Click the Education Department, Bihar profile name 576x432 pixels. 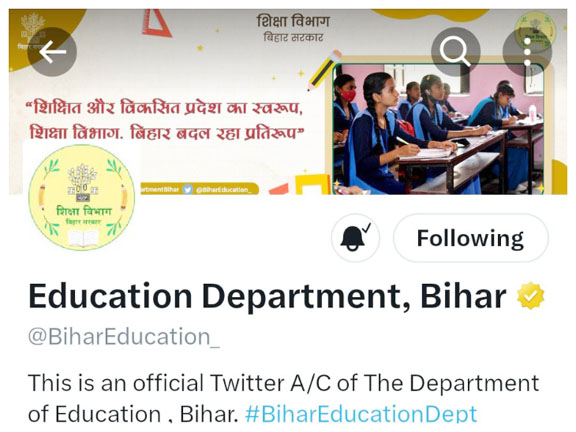267,296
